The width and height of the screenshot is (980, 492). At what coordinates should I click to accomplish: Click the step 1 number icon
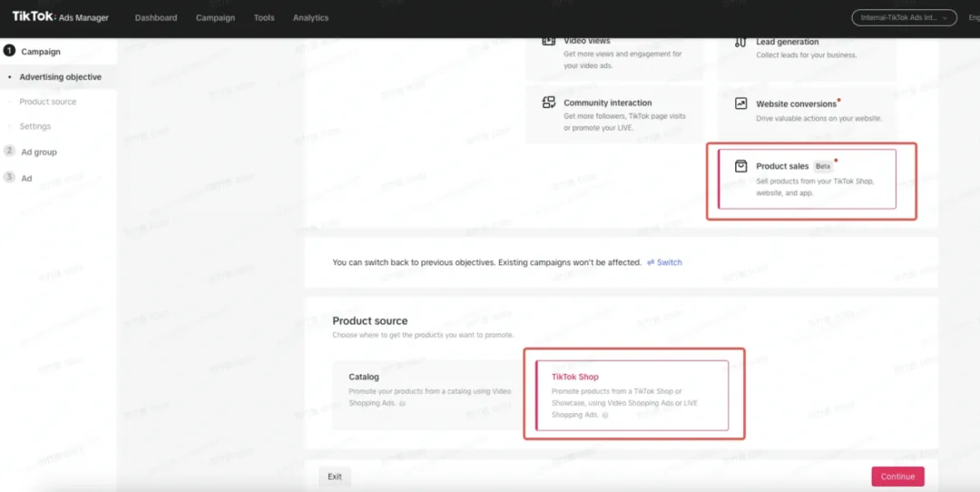coord(9,51)
